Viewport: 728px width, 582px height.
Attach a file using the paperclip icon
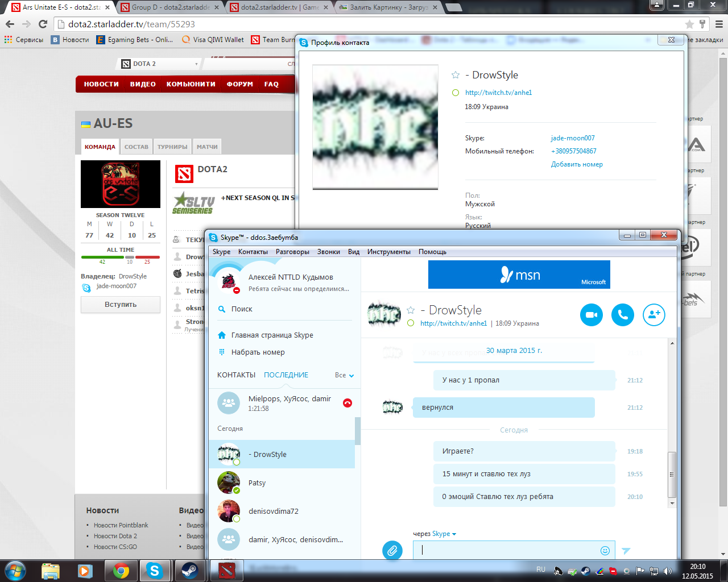[392, 550]
